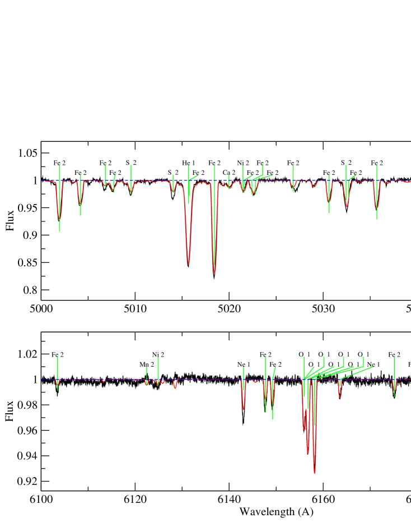
Task: Click the 5000 wavelength tick label
Action: [x=41, y=309]
